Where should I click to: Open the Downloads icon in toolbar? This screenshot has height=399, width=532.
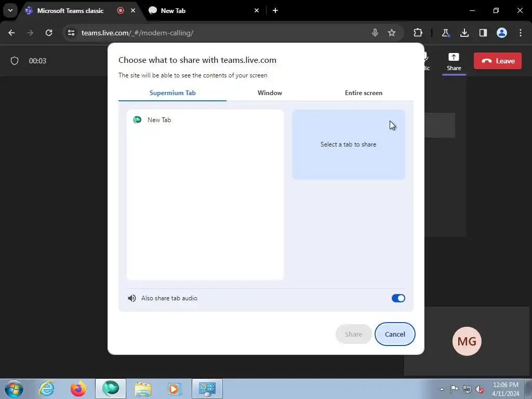[464, 33]
